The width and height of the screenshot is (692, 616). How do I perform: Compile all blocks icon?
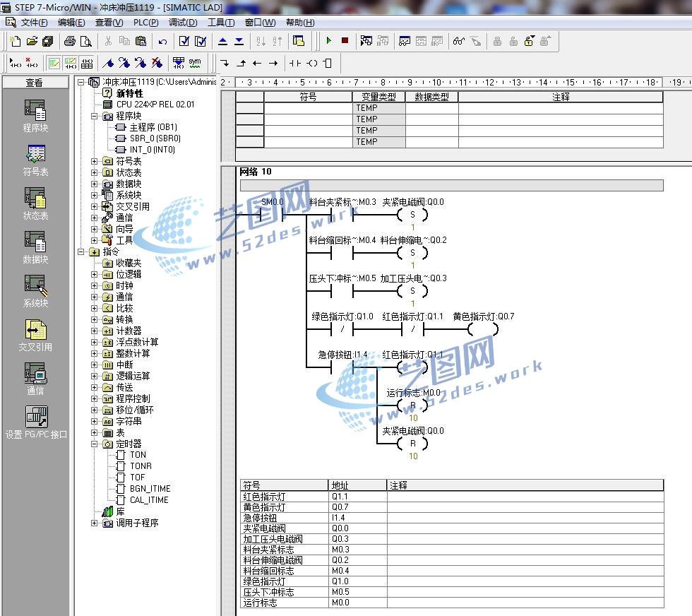click(x=201, y=41)
